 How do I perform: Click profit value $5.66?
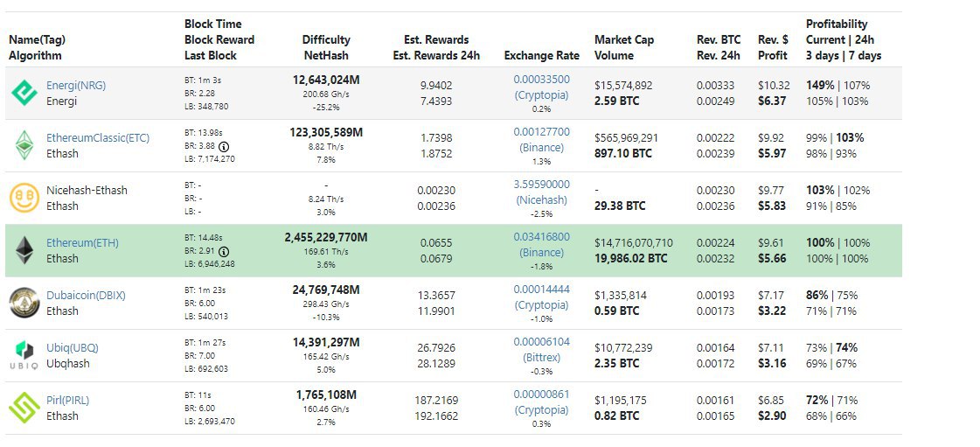(772, 258)
